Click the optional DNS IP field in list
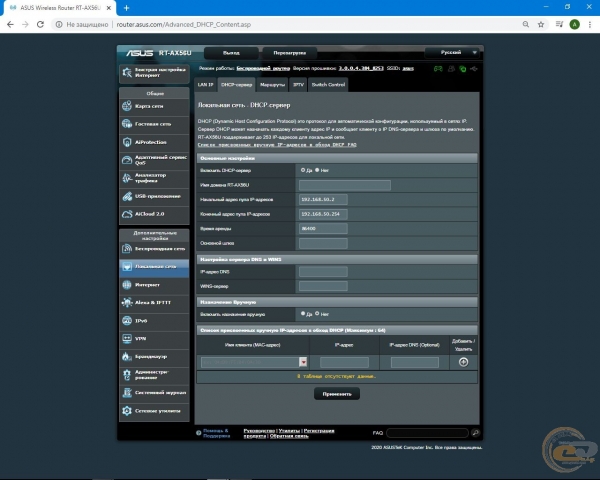Viewport: 600px width, 480px height. pyautogui.click(x=415, y=362)
